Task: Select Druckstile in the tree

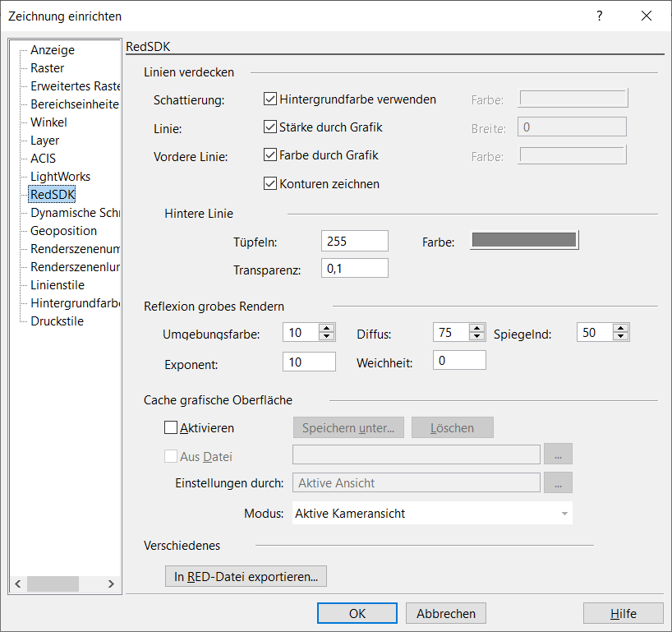Action: (x=57, y=321)
